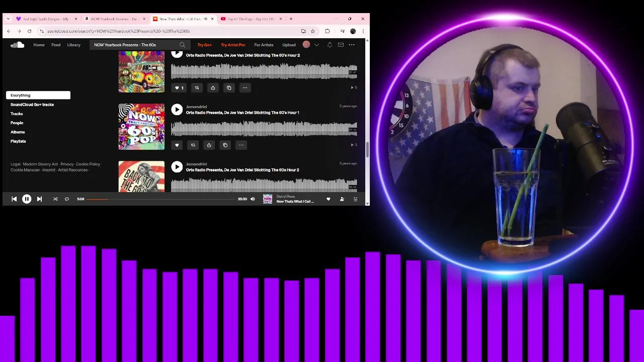
Task: Like the track with 1 like
Action: (x=179, y=87)
